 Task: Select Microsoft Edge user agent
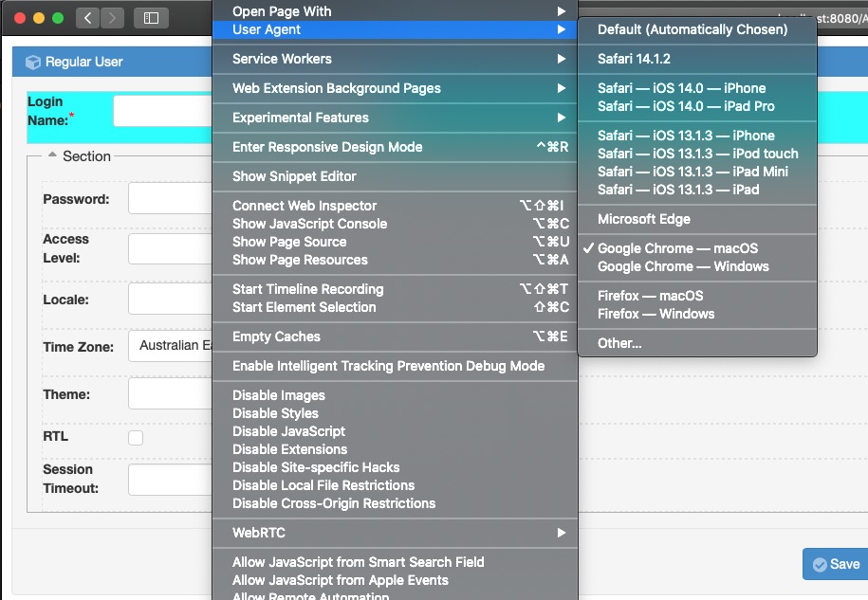(697, 219)
